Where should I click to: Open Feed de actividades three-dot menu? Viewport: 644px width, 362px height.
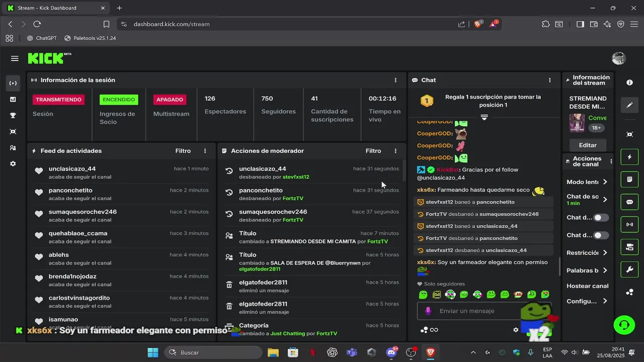pyautogui.click(x=205, y=151)
